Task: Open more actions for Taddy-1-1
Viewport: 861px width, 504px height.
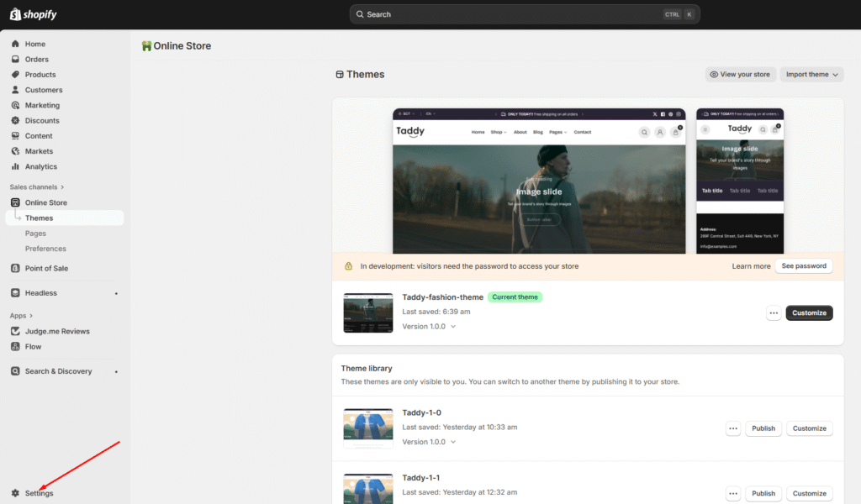Action: point(733,494)
